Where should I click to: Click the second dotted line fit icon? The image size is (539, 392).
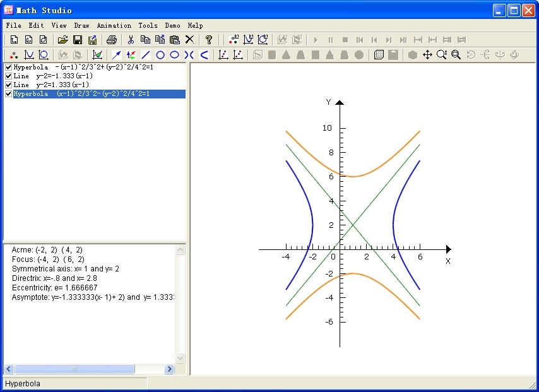click(x=238, y=55)
